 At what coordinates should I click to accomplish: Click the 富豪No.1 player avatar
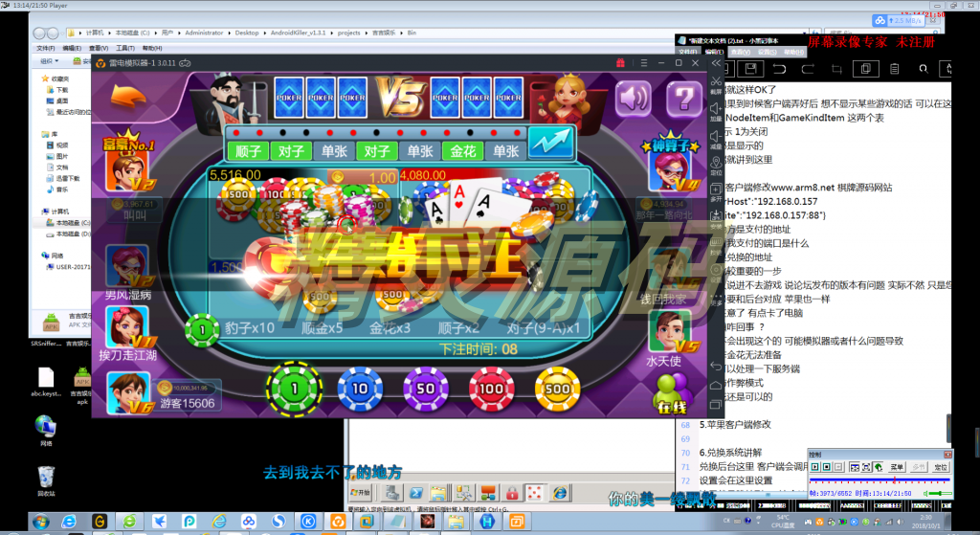[x=128, y=168]
